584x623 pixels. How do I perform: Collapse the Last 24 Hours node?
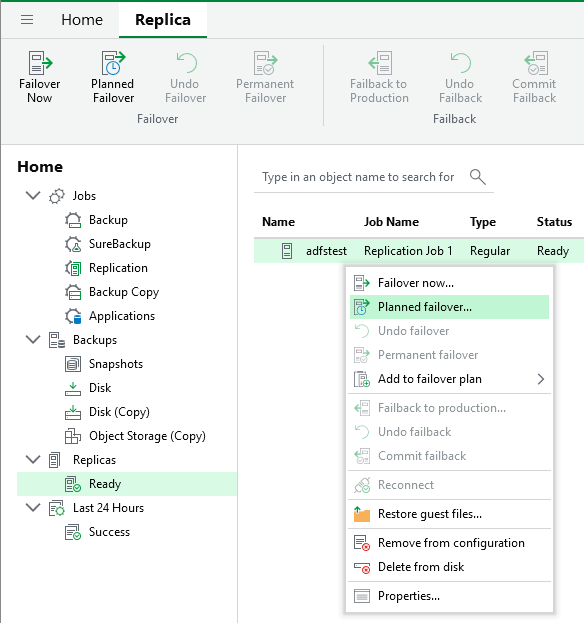pyautogui.click(x=33, y=508)
